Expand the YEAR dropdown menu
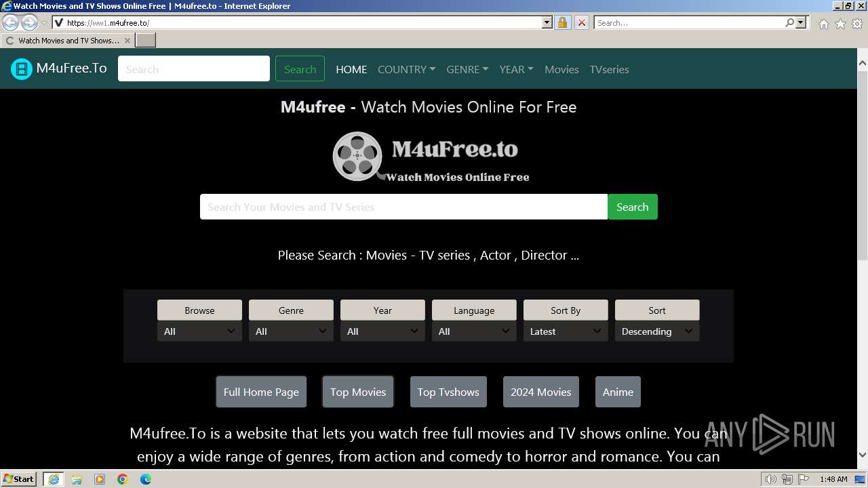The width and height of the screenshot is (868, 488). tap(516, 69)
